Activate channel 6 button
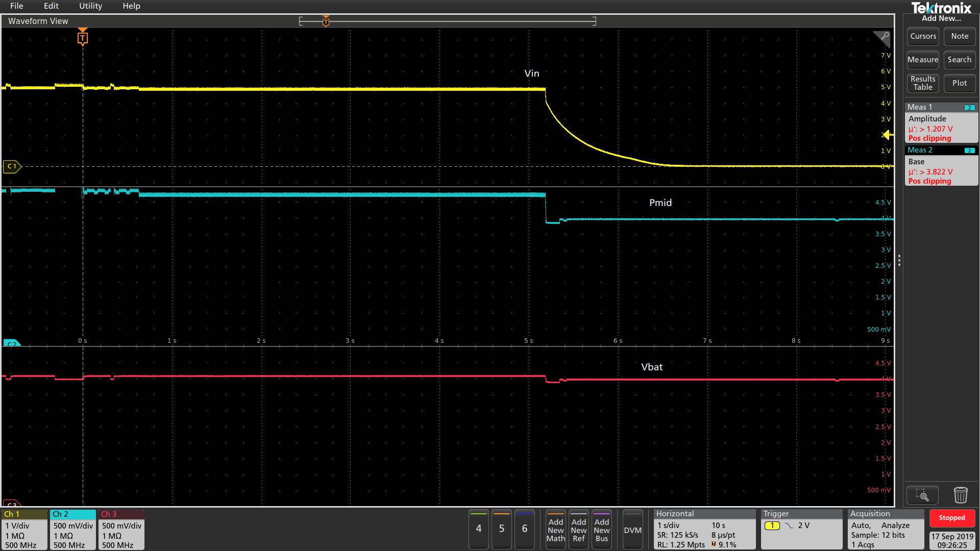The image size is (980, 551). [x=524, y=529]
